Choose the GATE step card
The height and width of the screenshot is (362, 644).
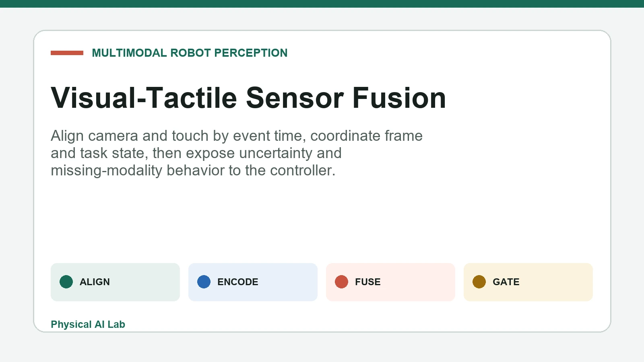point(528,282)
